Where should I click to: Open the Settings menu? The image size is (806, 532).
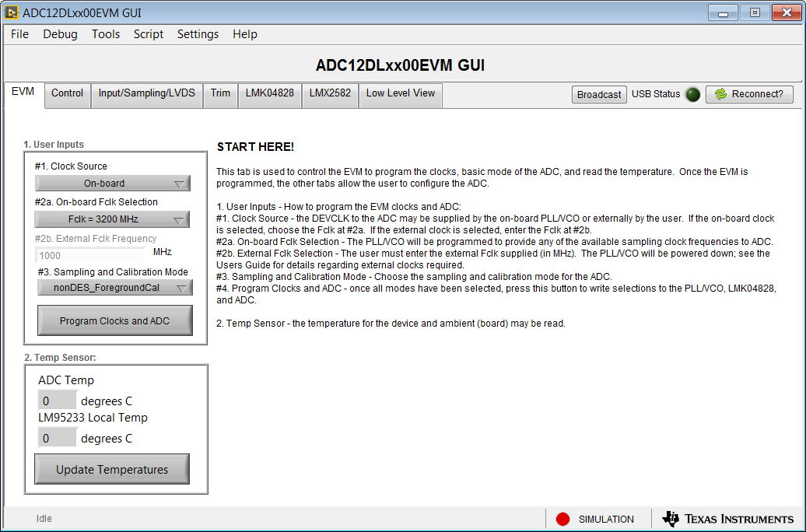coord(198,34)
